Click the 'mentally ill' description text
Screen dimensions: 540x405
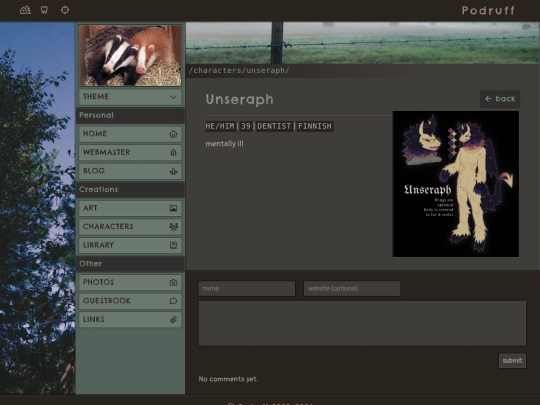[224, 144]
